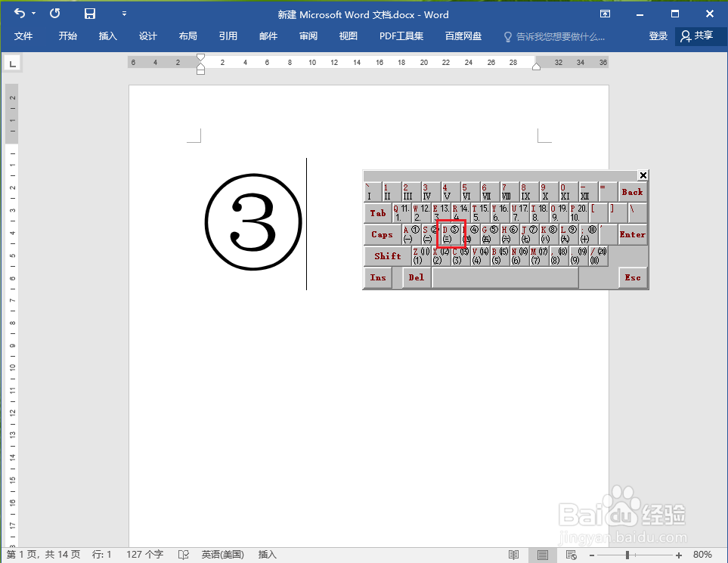Expand the Undo history dropdown arrow
This screenshot has width=728, height=563.
pos(33,14)
